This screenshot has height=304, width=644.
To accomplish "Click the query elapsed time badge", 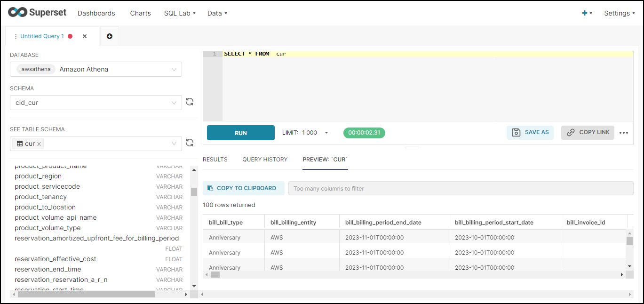I will [364, 133].
